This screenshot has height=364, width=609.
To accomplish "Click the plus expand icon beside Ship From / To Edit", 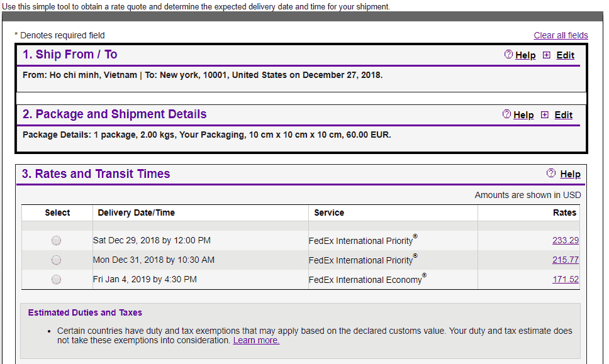I will 547,55.
